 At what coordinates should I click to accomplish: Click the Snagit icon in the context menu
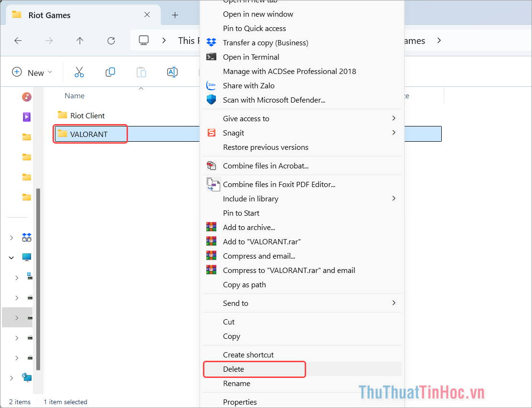[211, 133]
